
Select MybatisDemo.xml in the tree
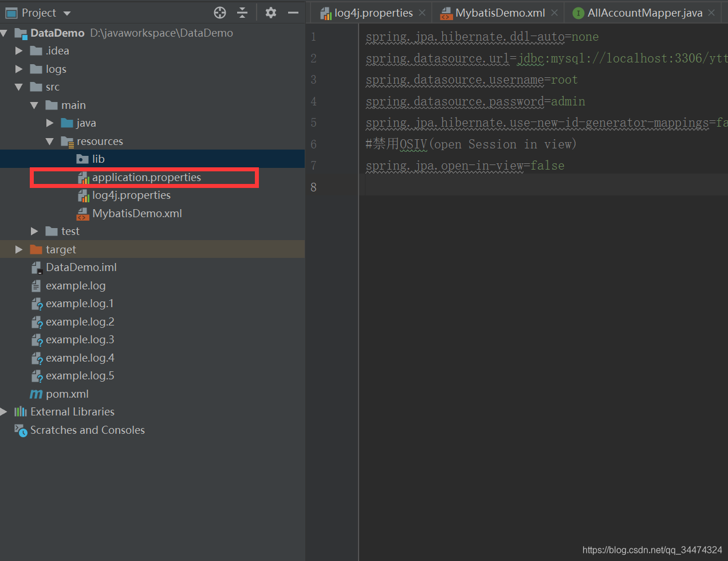point(137,214)
